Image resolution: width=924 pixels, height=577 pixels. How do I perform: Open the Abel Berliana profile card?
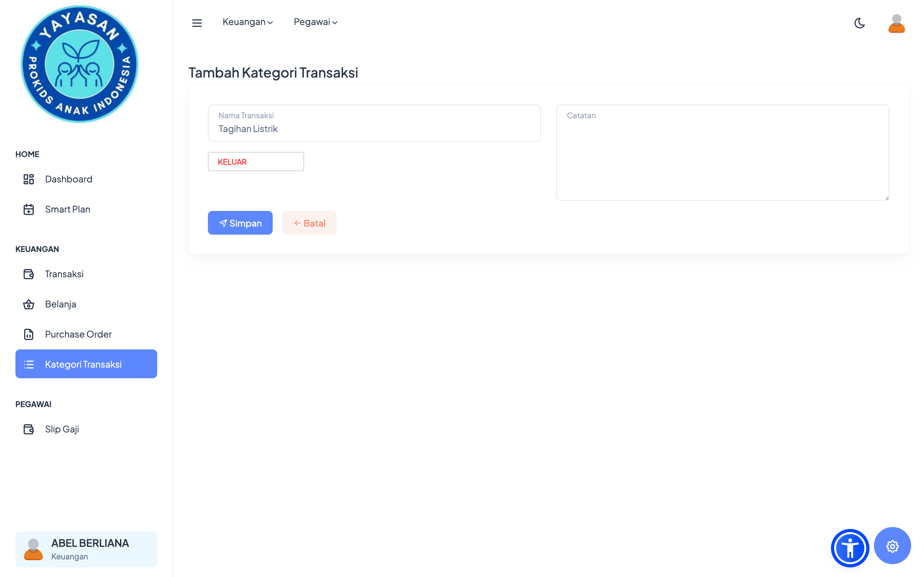point(86,549)
